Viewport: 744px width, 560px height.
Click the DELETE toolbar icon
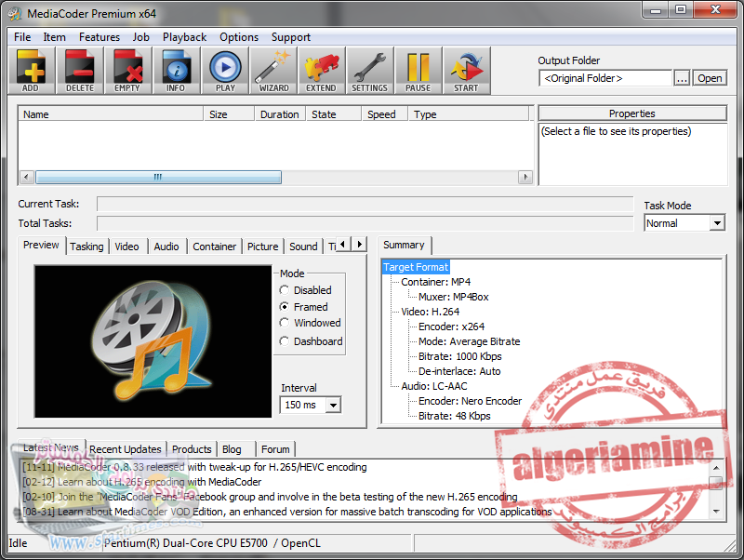click(80, 71)
